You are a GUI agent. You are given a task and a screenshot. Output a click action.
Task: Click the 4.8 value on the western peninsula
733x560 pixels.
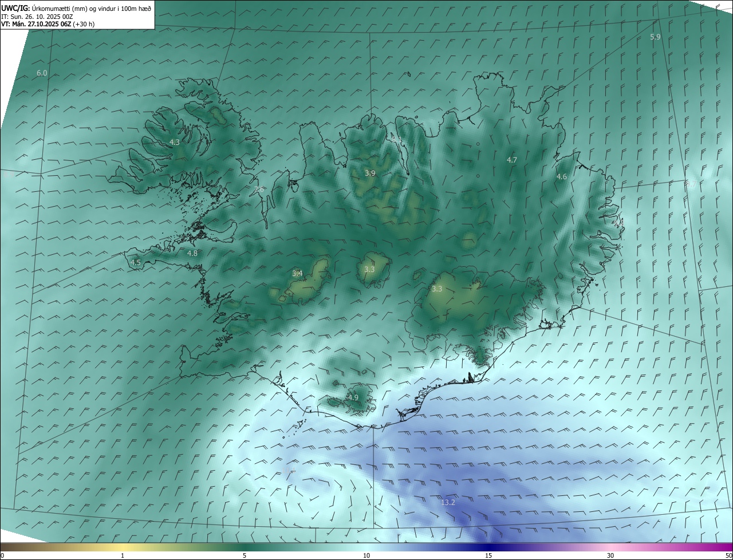tap(192, 253)
